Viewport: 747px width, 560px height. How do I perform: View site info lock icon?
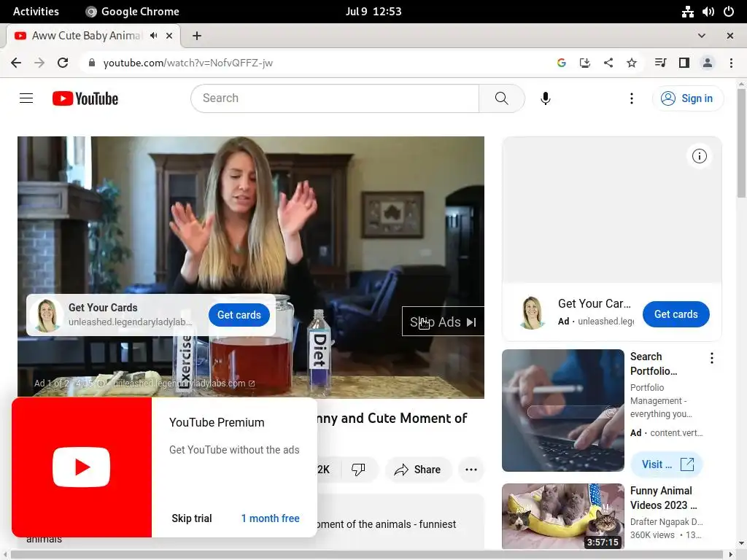[x=92, y=63]
